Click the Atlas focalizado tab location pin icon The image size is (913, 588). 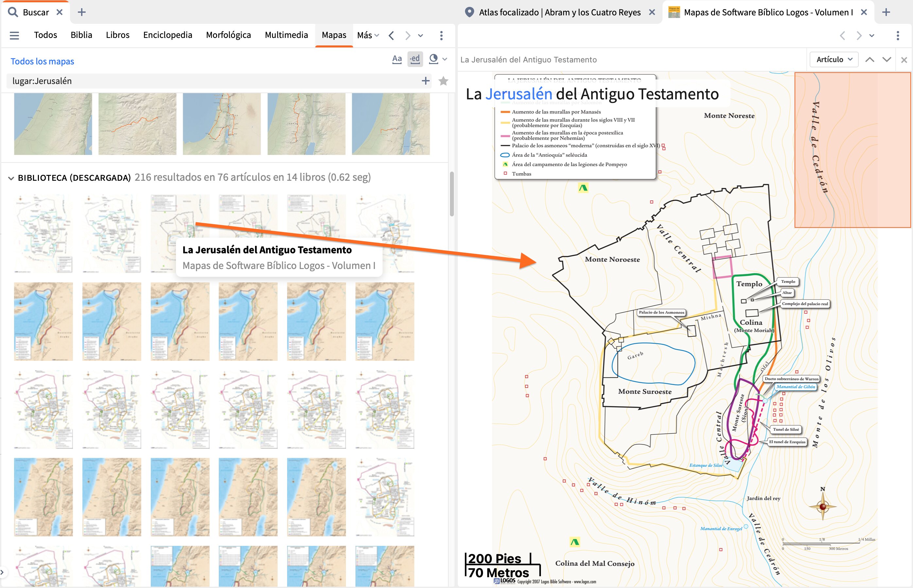(470, 12)
